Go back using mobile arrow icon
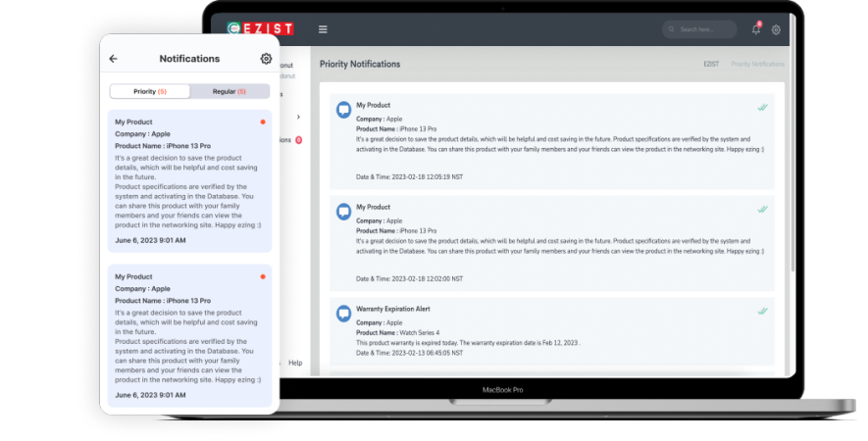The height and width of the screenshot is (441, 868). [114, 59]
